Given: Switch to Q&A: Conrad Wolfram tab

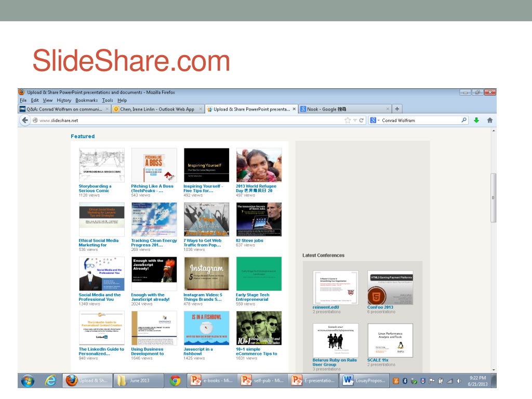Looking at the screenshot, I should pos(64,109).
